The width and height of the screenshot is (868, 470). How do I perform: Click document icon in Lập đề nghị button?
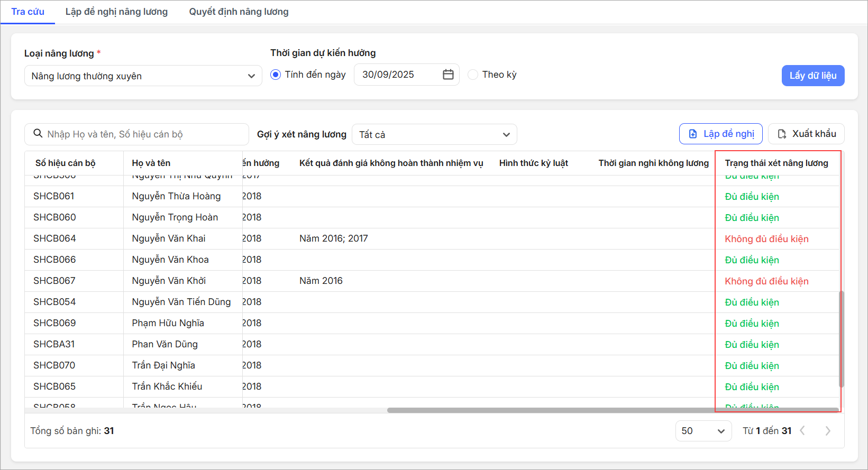coord(693,134)
